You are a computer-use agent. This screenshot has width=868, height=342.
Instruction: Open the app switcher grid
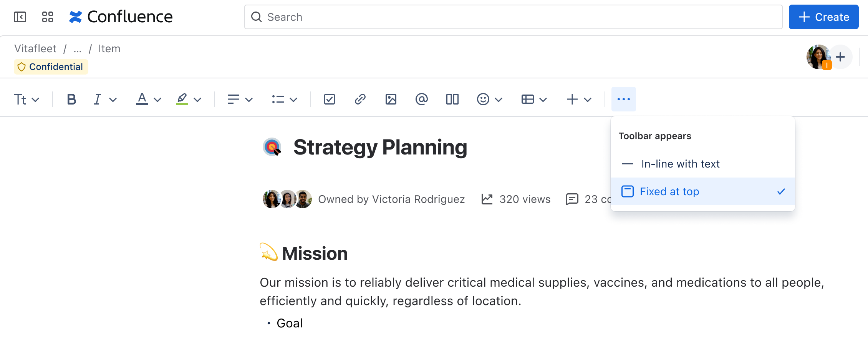click(48, 17)
